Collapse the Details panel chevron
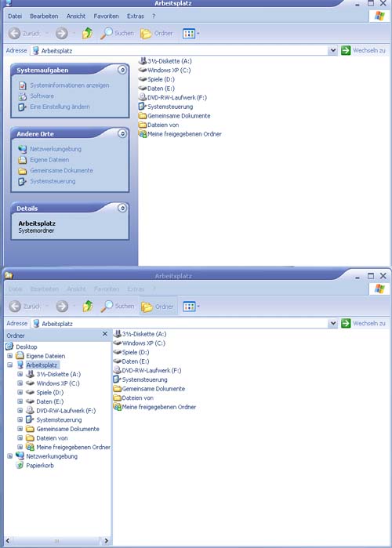This screenshot has height=548, width=392. tap(122, 208)
